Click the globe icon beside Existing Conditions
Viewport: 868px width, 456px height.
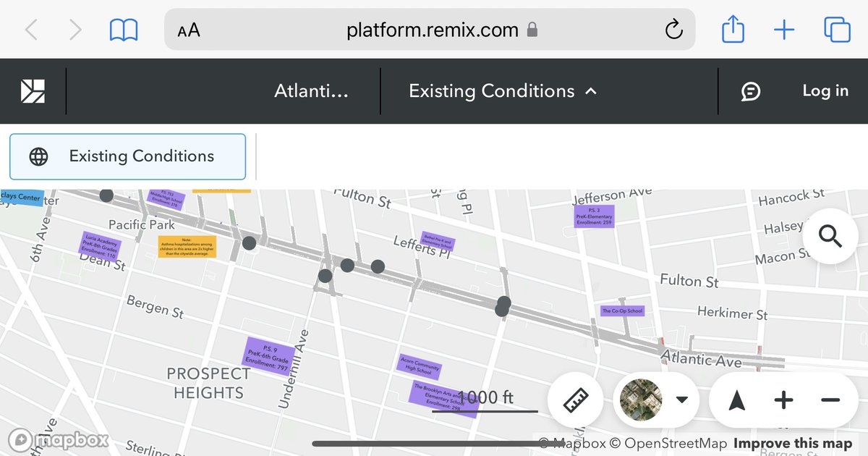click(x=38, y=156)
